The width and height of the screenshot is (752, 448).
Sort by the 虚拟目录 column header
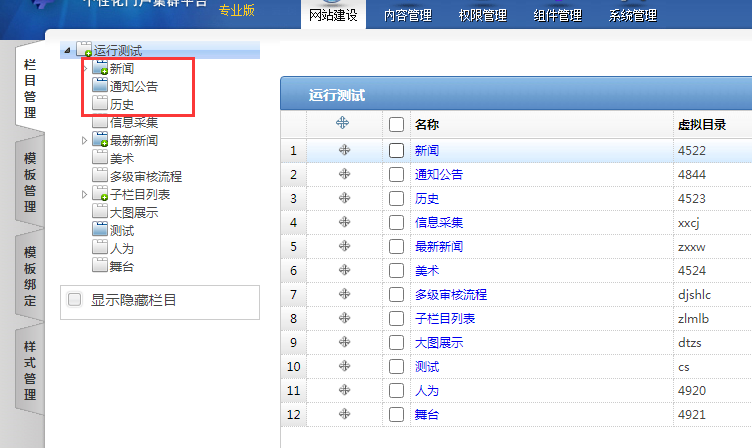point(701,125)
